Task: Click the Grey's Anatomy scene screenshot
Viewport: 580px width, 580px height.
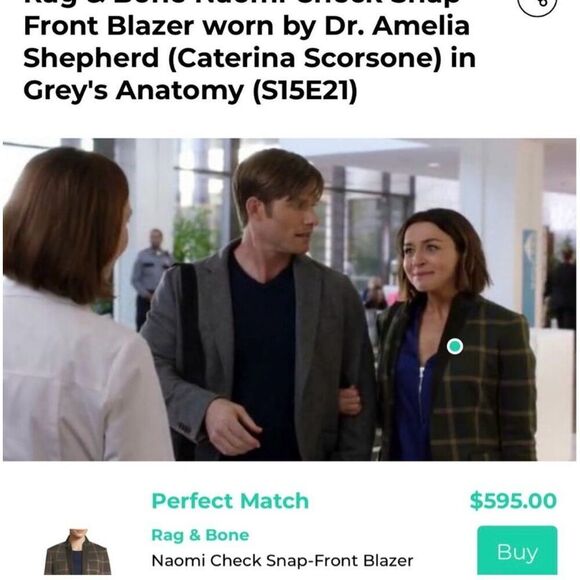Action: (x=290, y=300)
